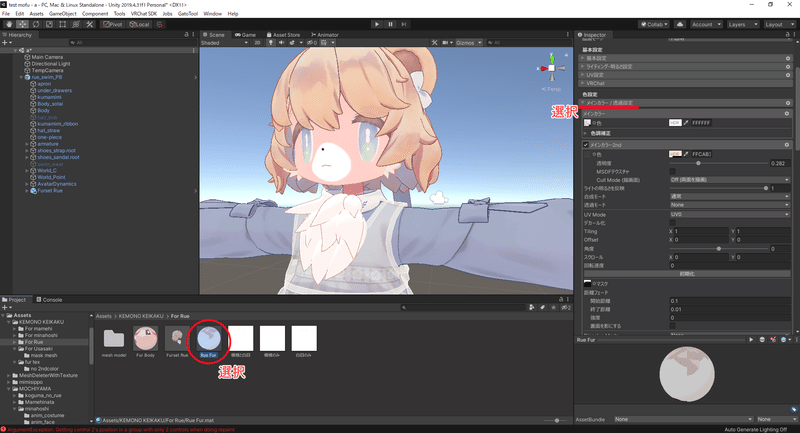Switch to the Animator tab
The height and width of the screenshot is (433, 800).
(x=325, y=35)
